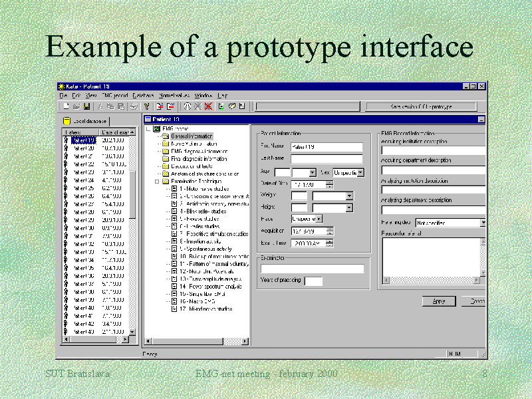Click the Print toolbar icon

134,106
